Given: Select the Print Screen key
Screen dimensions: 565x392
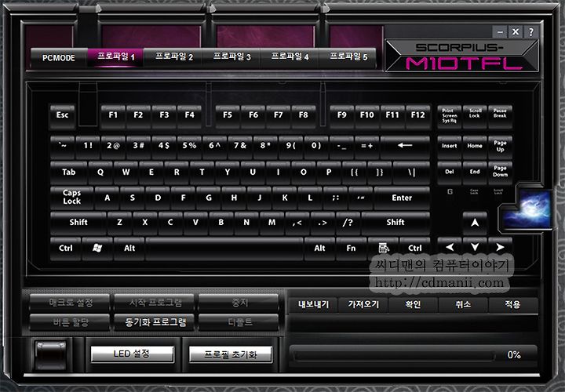Looking at the screenshot, I should (450, 116).
